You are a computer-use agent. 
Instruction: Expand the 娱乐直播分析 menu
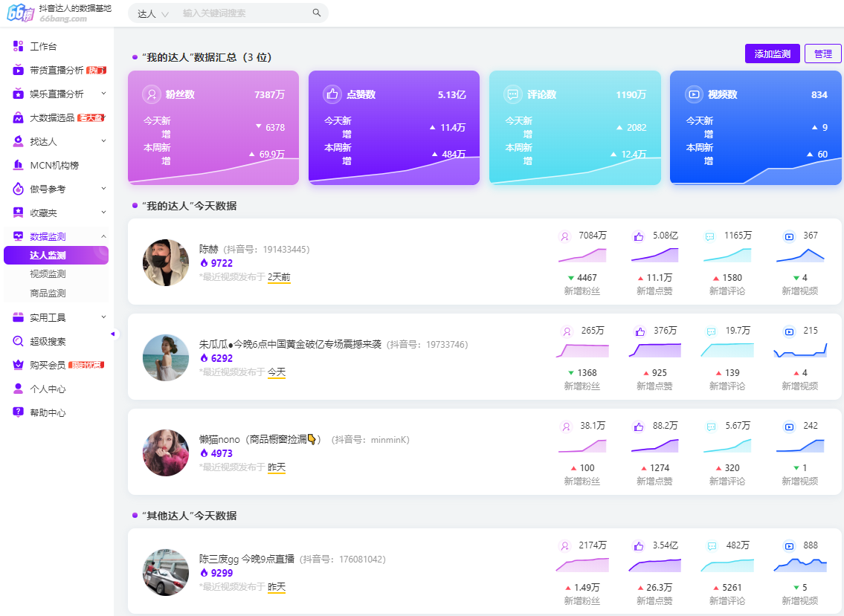pyautogui.click(x=103, y=94)
